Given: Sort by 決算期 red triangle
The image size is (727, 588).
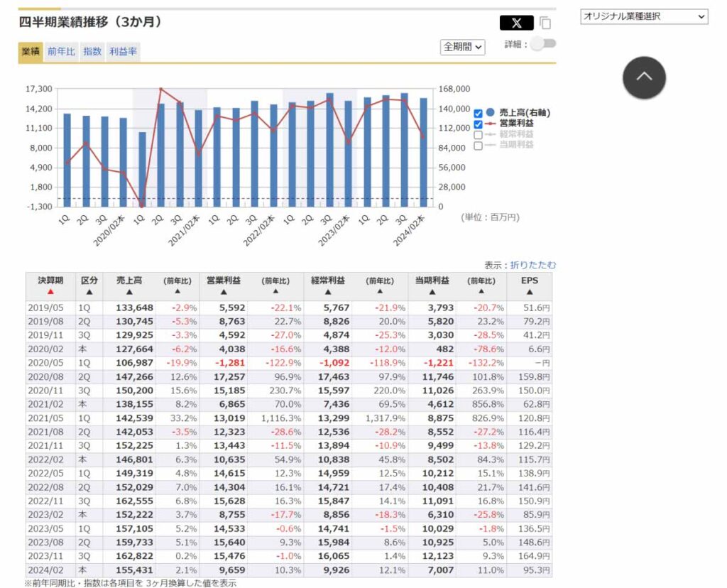Looking at the screenshot, I should tap(50, 292).
